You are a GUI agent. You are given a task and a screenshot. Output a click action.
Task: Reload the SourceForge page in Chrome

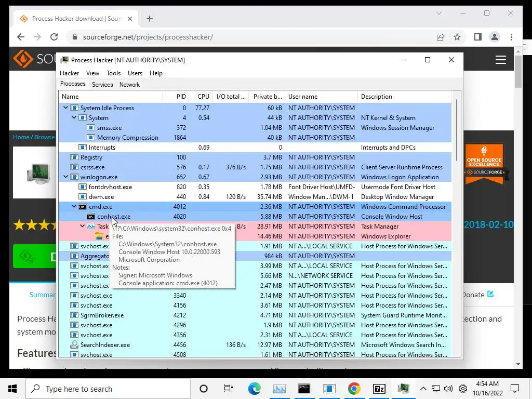(54, 37)
